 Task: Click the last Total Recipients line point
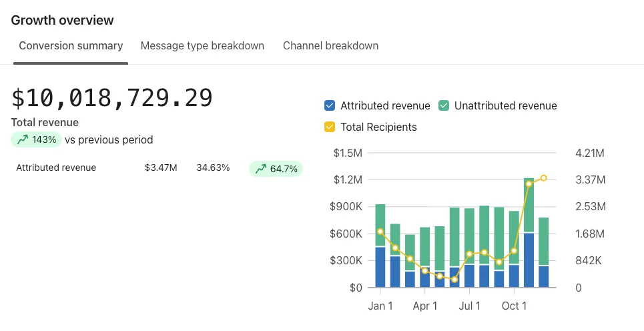coord(544,178)
